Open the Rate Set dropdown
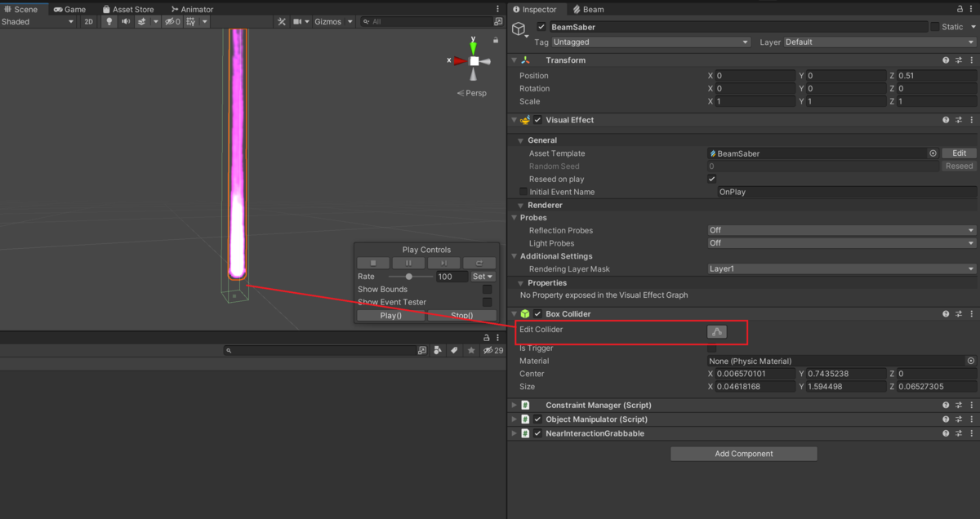This screenshot has height=519, width=980. point(483,277)
